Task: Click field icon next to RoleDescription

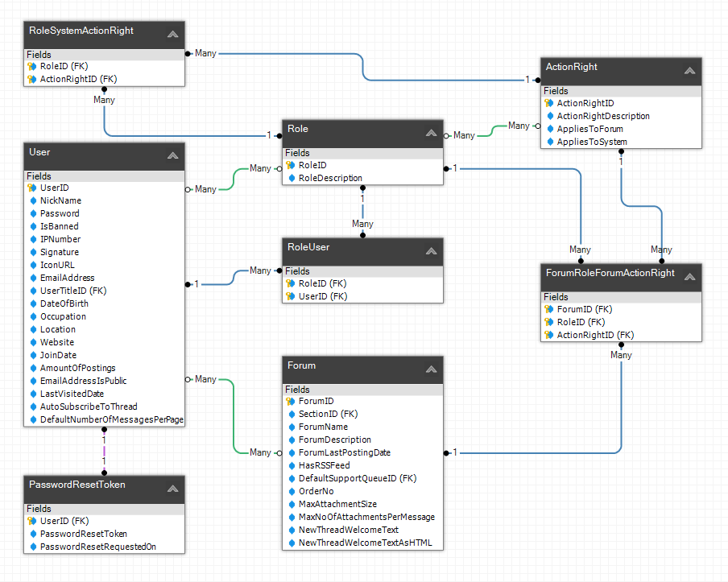Action: click(x=292, y=178)
